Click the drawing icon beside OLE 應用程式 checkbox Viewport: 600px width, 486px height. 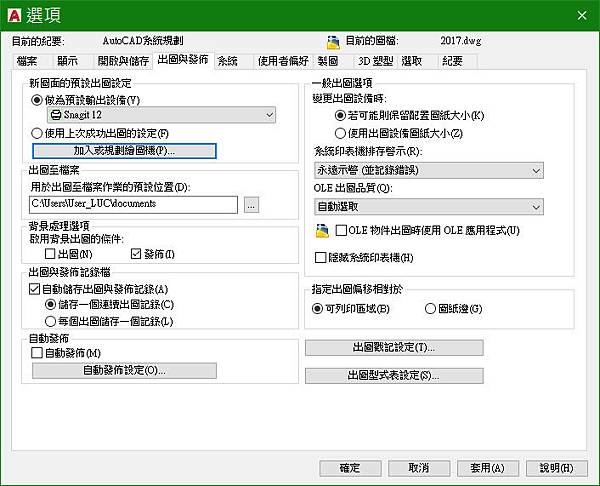click(322, 231)
